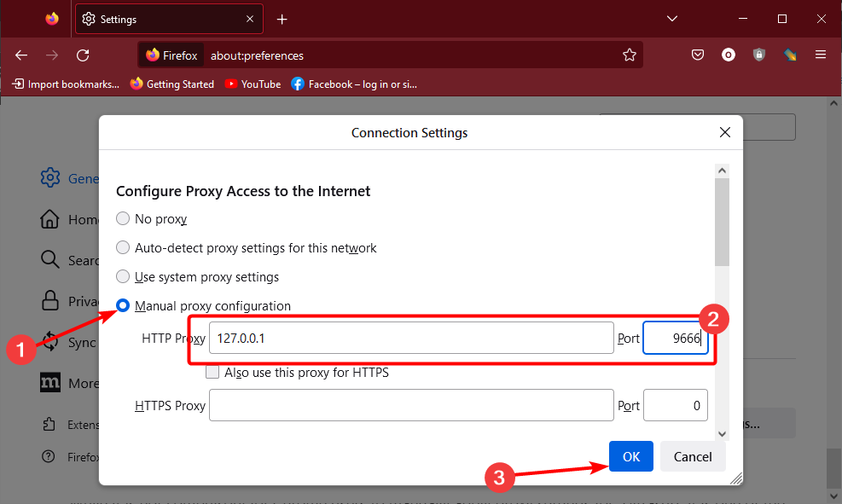Open Privacy lock icon in sidebar
The image size is (842, 504).
50,301
